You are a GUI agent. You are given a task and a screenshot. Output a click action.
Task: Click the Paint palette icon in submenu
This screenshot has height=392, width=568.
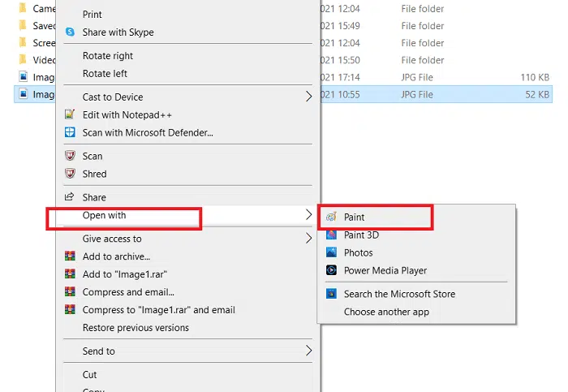[x=331, y=217]
